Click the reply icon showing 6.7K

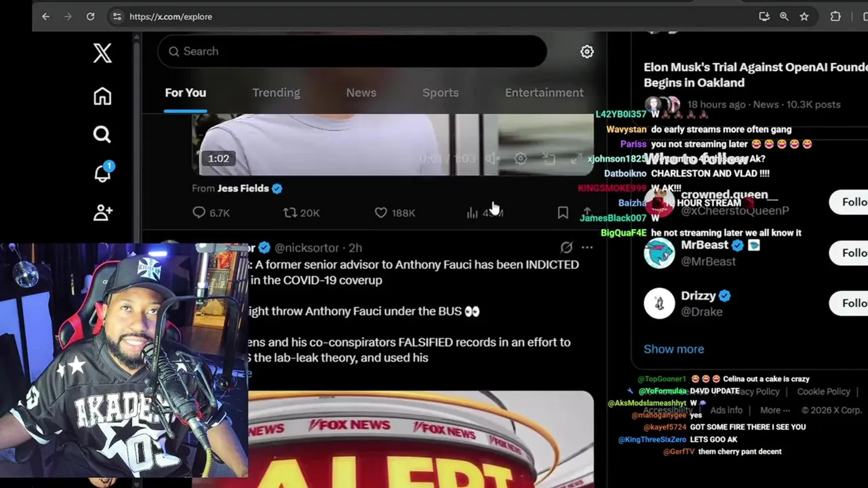click(199, 213)
